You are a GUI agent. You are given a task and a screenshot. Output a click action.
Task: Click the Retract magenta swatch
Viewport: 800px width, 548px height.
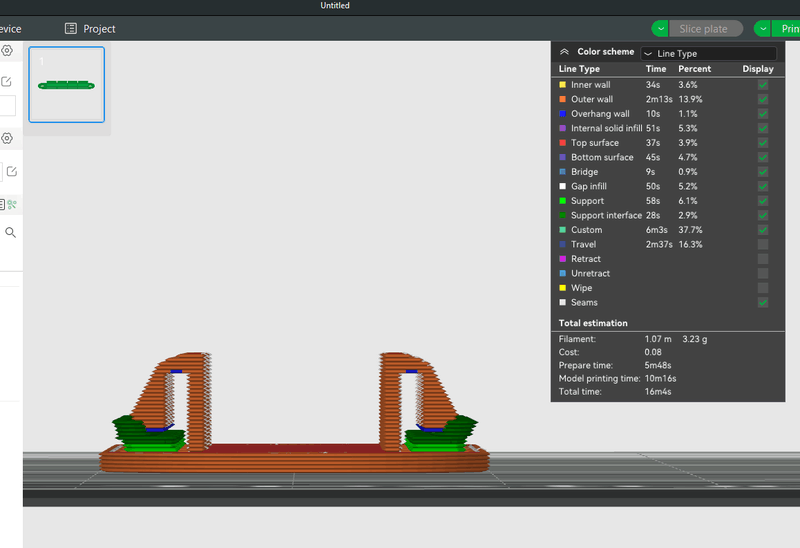[x=562, y=259]
